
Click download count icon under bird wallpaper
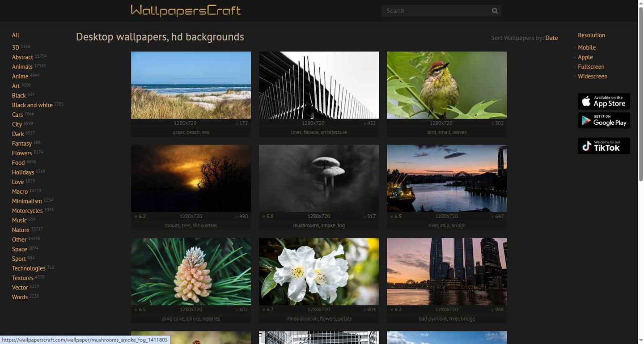click(492, 123)
